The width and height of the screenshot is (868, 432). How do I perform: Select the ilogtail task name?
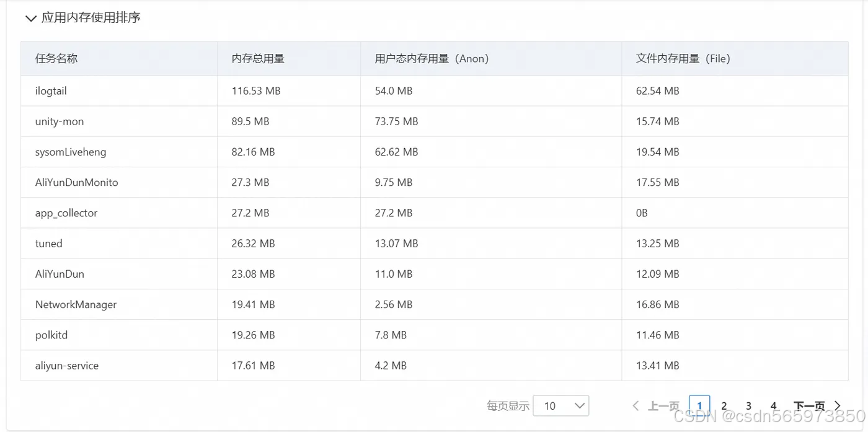(51, 91)
